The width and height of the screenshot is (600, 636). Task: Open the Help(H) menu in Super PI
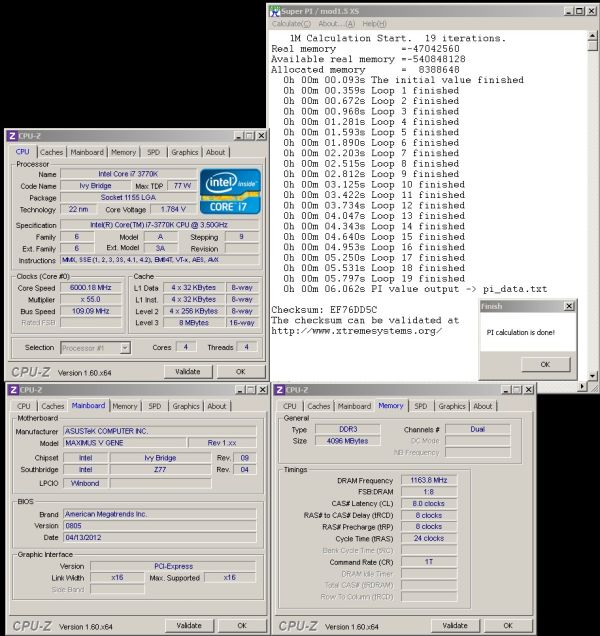(x=374, y=24)
